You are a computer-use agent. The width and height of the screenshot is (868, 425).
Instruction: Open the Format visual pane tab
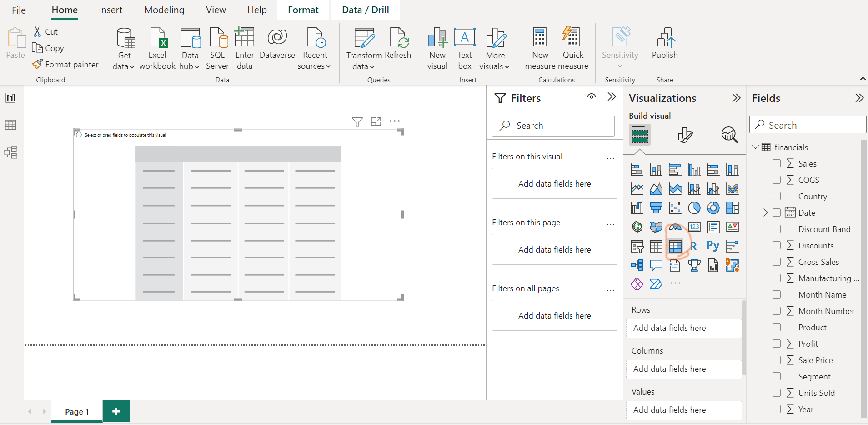point(684,135)
